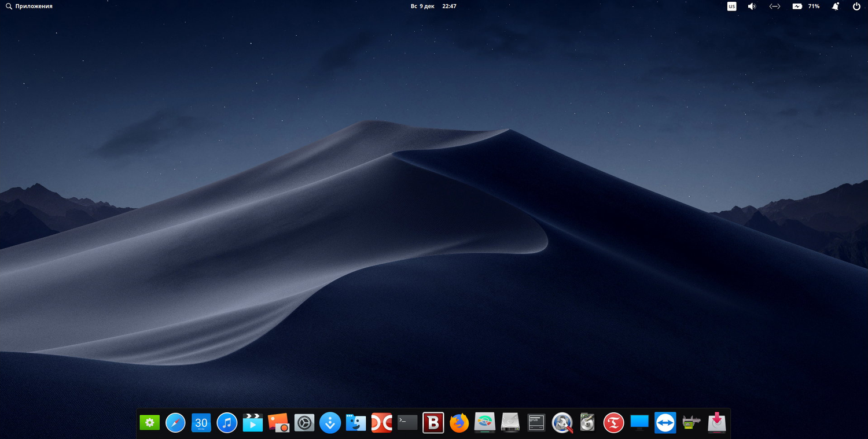
Task: Open Firefox from the dock
Action: (x=459, y=423)
